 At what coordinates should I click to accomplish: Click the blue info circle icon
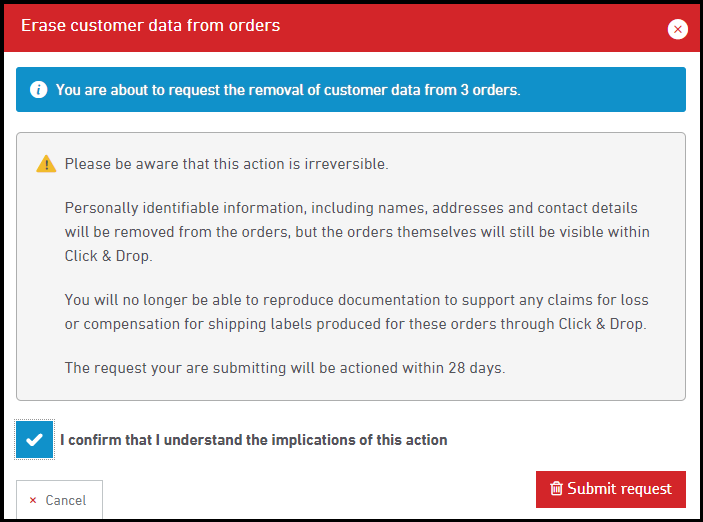39,90
